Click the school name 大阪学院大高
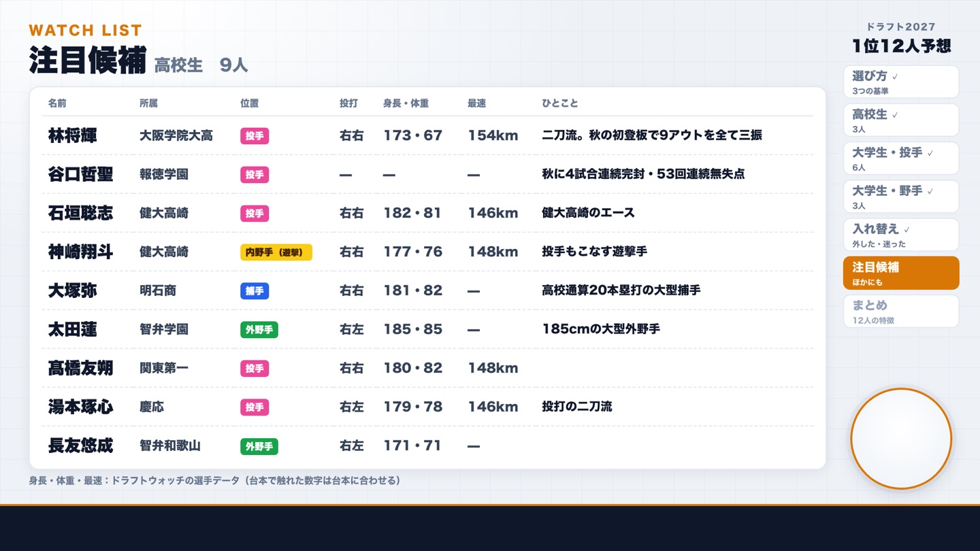Viewport: 980px width, 551px height. (x=176, y=135)
